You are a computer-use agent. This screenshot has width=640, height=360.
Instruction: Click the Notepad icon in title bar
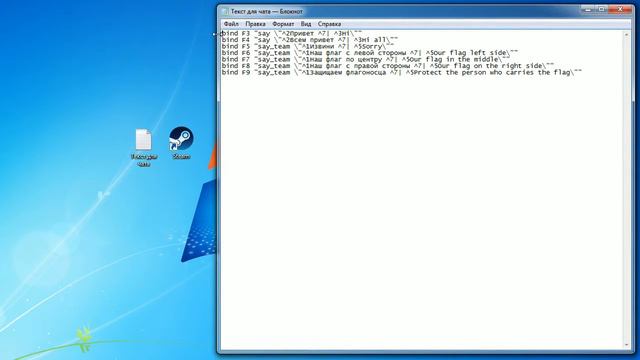(x=225, y=11)
